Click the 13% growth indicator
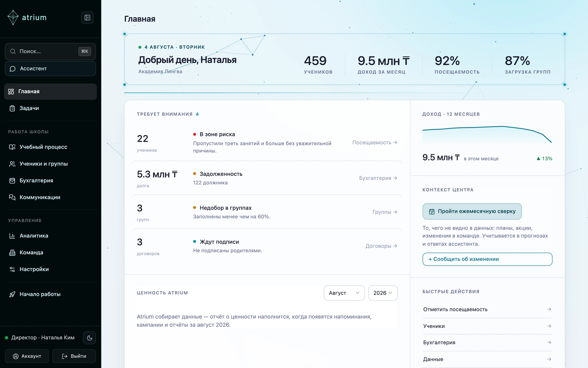The height and width of the screenshot is (368, 588). point(544,159)
